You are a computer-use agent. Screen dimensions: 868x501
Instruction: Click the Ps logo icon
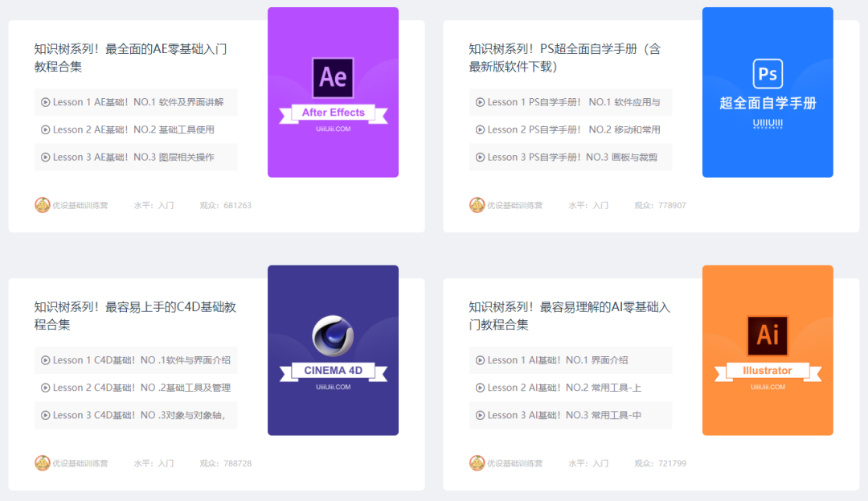coord(768,74)
